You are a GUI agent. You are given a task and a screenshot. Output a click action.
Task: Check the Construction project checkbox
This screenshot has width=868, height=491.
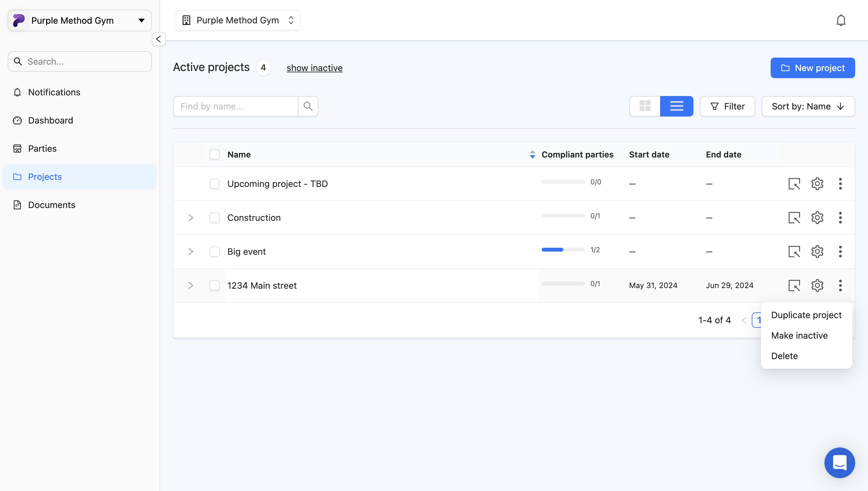215,218
